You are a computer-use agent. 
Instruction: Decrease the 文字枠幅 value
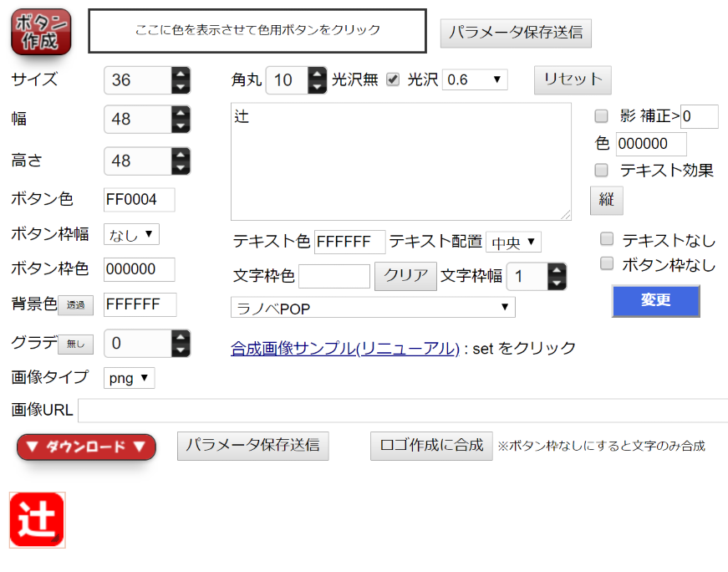(557, 283)
